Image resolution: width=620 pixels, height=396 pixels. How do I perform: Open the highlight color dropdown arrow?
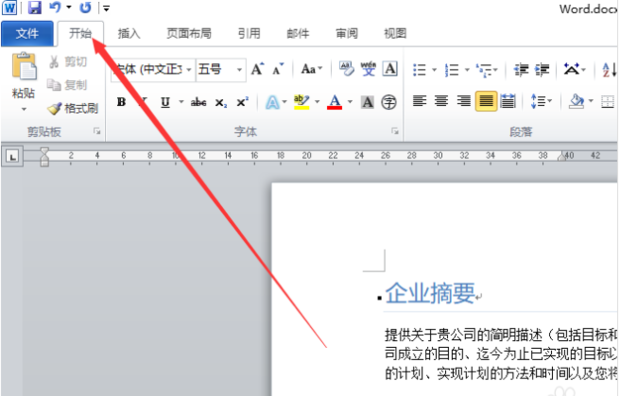point(317,102)
